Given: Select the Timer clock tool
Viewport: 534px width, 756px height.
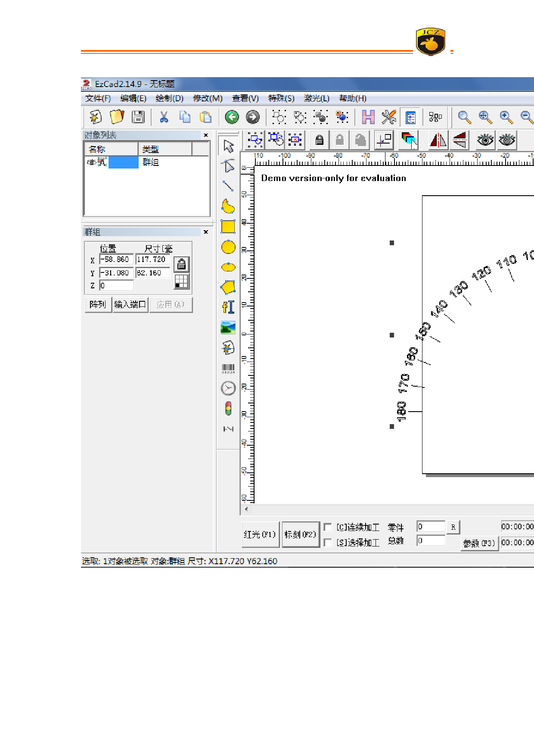Looking at the screenshot, I should pos(228,388).
